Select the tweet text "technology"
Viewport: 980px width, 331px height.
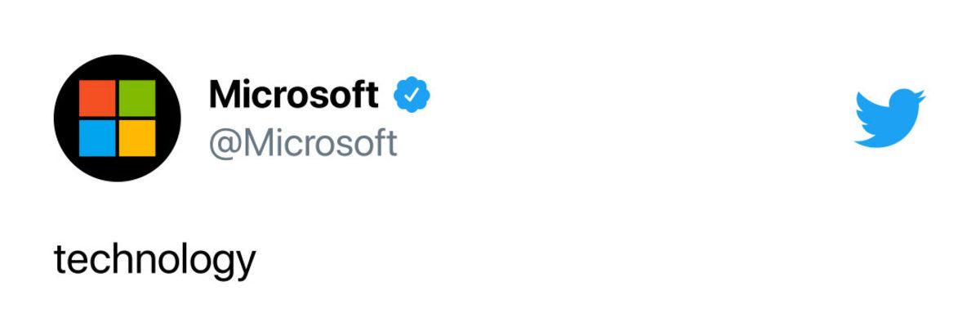154,262
